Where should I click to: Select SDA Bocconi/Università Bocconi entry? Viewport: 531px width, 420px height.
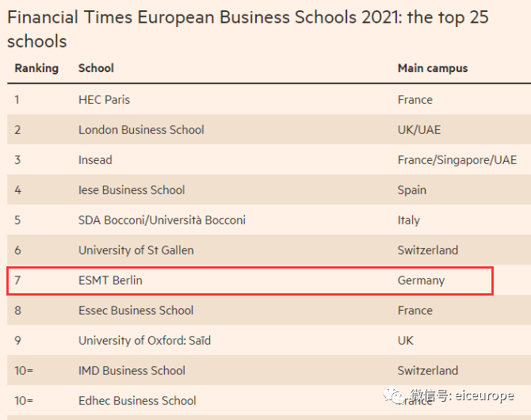[x=162, y=220]
